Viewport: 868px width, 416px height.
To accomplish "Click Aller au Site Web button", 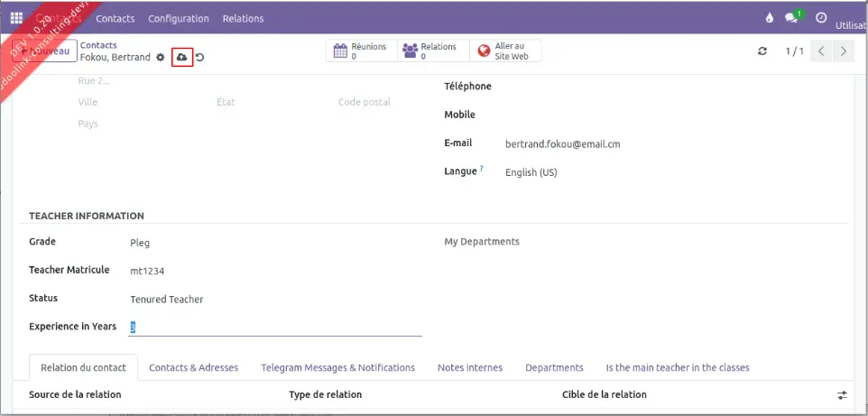I will tap(505, 51).
